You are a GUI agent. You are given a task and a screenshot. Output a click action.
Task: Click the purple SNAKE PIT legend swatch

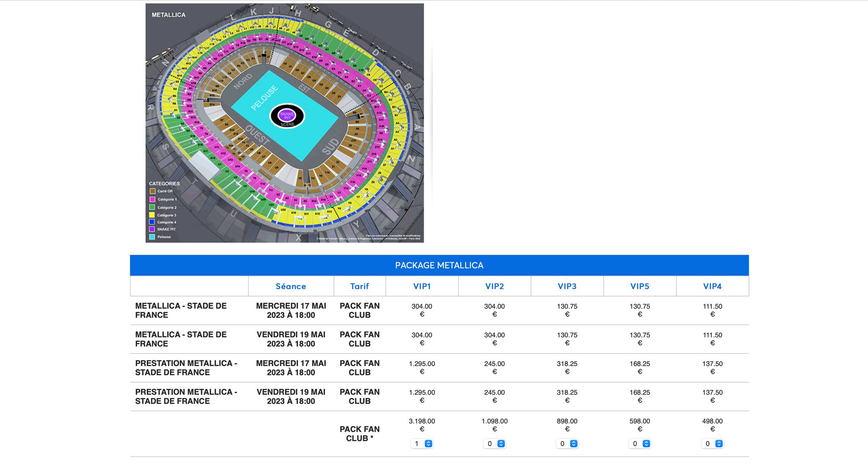(152, 229)
